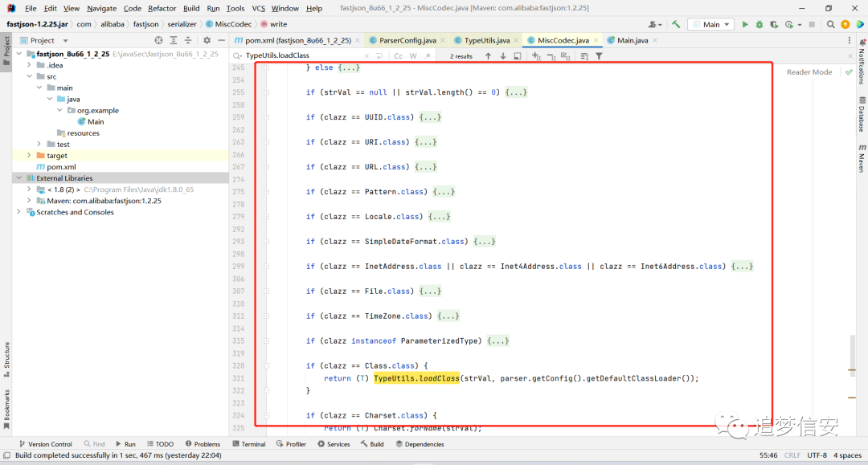
Task: Go to previous search occurrence arrow
Action: [x=488, y=56]
